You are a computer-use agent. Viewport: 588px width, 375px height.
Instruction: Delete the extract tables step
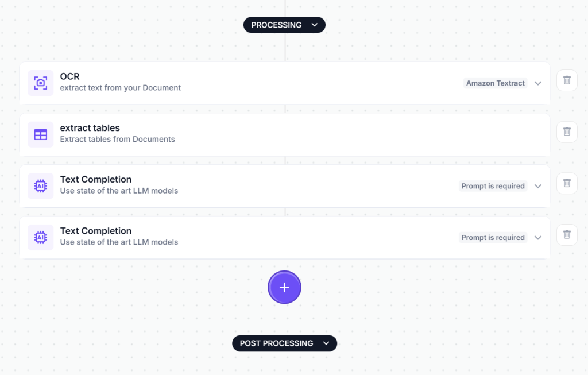pos(567,132)
